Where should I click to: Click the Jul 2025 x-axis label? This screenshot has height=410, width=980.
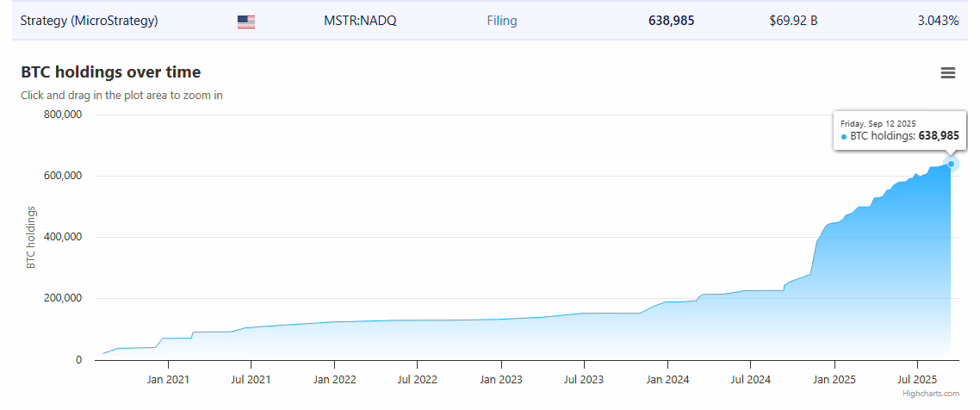click(x=917, y=379)
